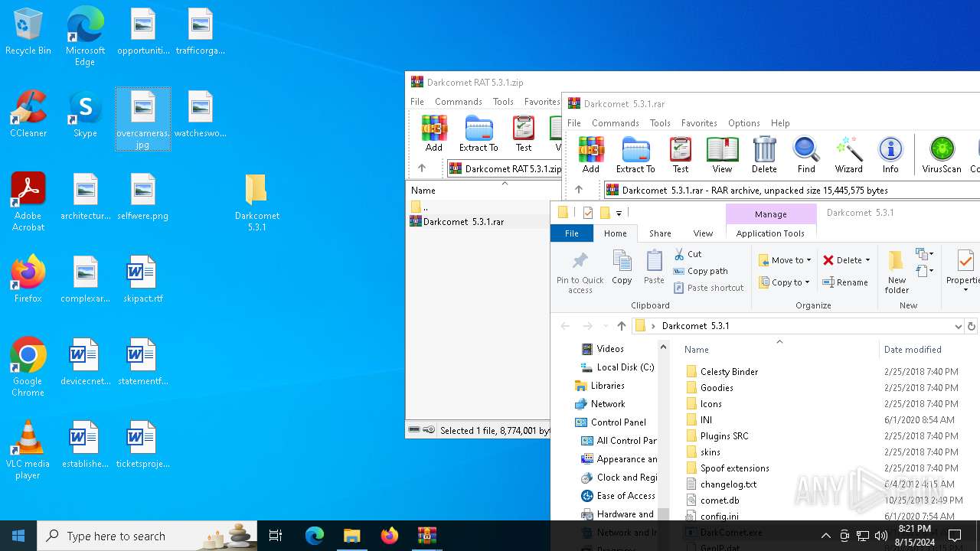
Task: Open Quick Access Toolbar customize dropdown
Action: coord(619,213)
